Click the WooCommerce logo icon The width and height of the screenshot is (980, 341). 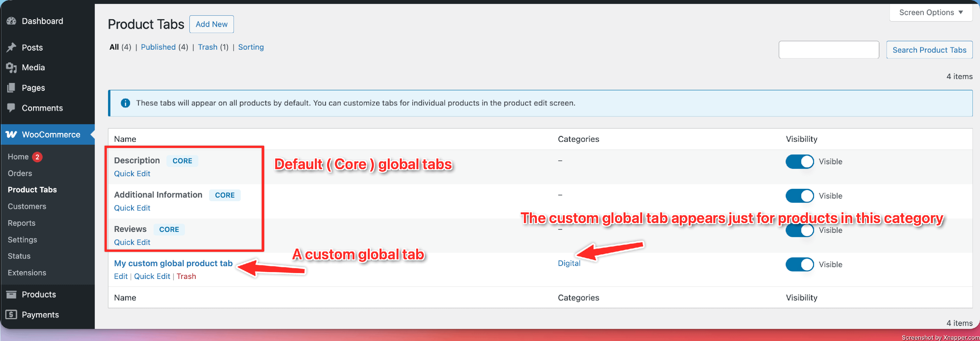[x=11, y=135]
